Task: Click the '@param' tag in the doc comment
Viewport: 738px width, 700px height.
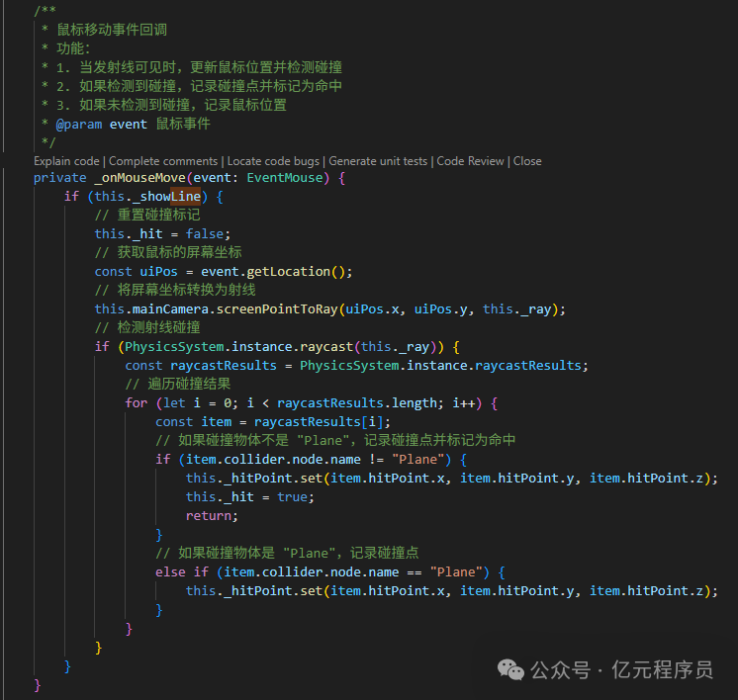Action: pyautogui.click(x=79, y=125)
